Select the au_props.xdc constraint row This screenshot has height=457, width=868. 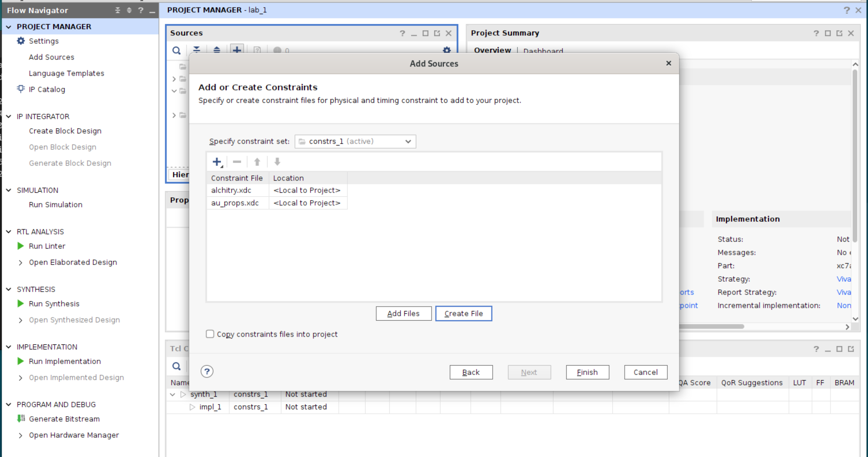235,203
